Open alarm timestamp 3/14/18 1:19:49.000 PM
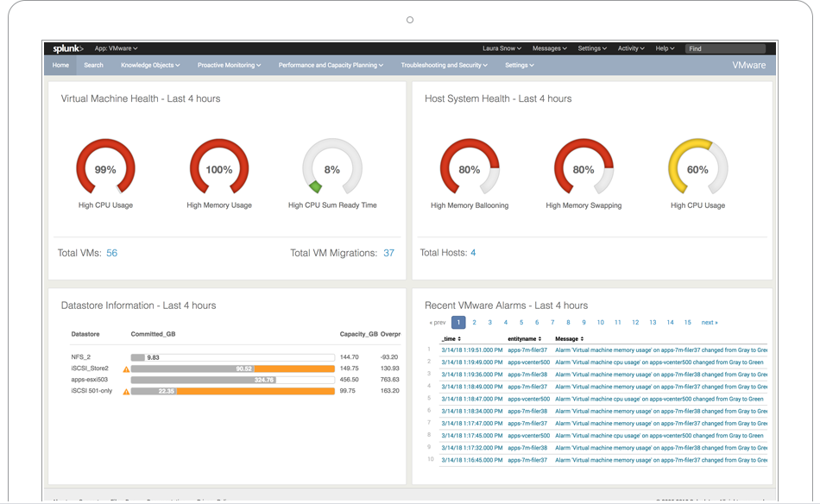 [x=471, y=362]
